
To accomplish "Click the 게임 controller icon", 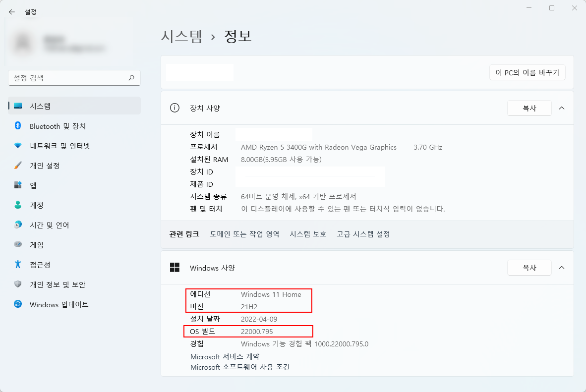I will [18, 244].
